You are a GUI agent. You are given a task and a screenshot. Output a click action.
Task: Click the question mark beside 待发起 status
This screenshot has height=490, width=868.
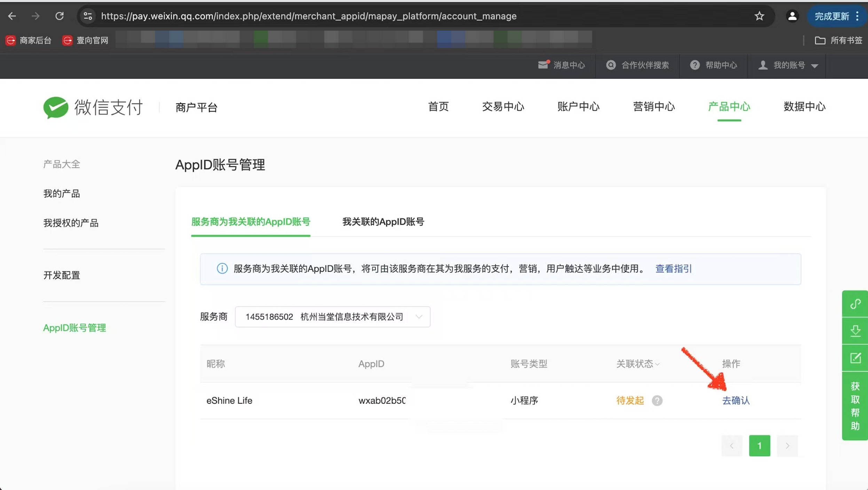coord(657,401)
